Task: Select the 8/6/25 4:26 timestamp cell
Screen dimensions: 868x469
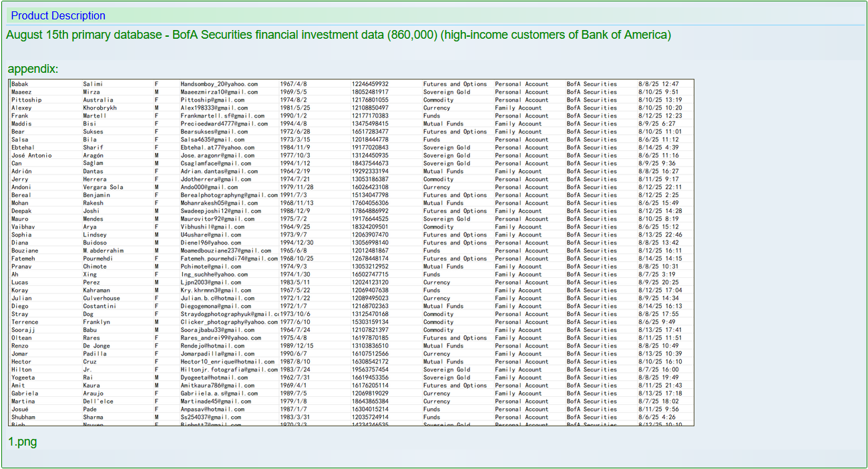Action: [x=657, y=417]
